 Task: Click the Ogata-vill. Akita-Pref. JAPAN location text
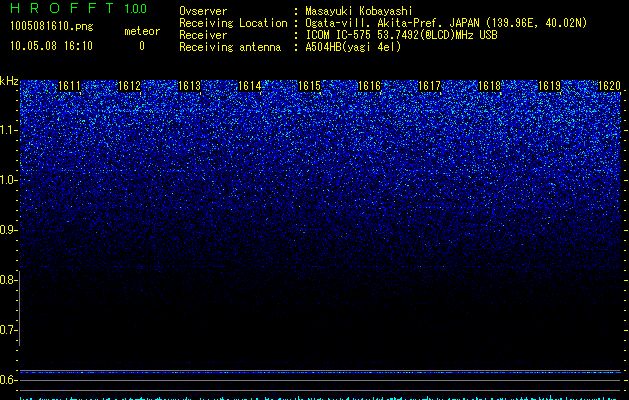(446, 23)
